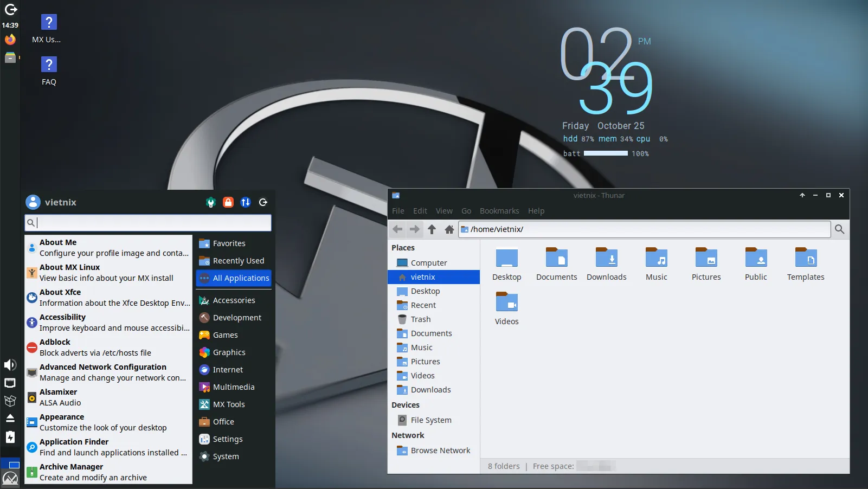The height and width of the screenshot is (489, 868).
Task: Select the Recently Used category
Action: coord(234,261)
